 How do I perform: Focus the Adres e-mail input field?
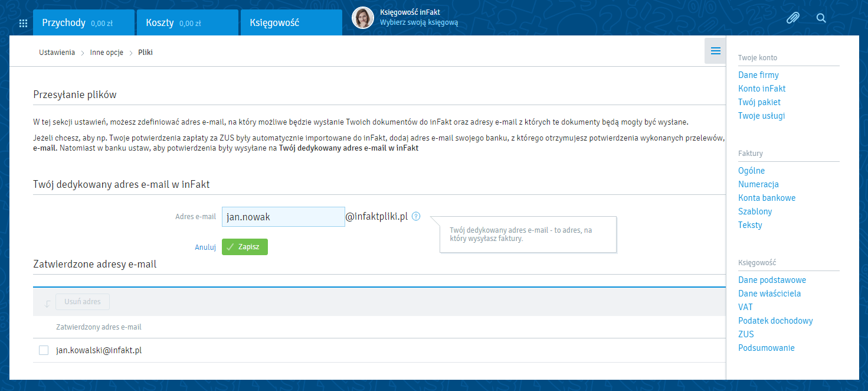coord(283,217)
